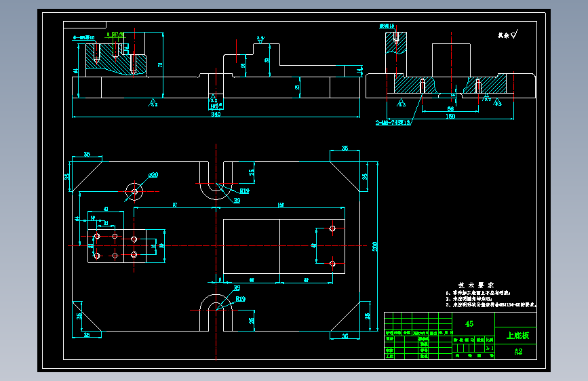The width and height of the screenshot is (588, 381).
Task: Click the 66 hole-spacing dimension
Action: click(x=450, y=108)
